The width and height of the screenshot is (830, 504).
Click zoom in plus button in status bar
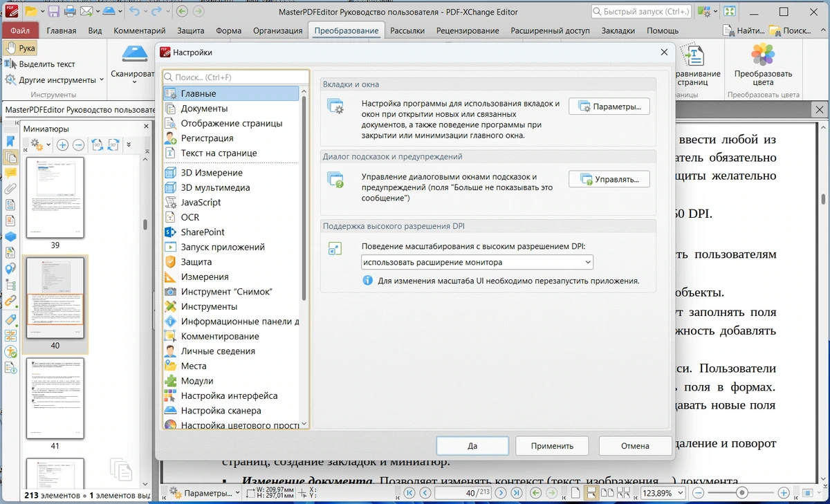784,493
